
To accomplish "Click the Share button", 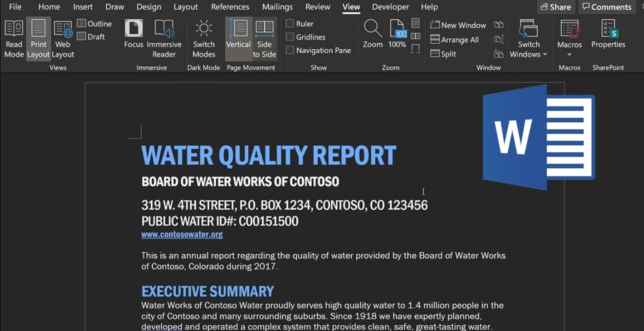I will click(556, 7).
